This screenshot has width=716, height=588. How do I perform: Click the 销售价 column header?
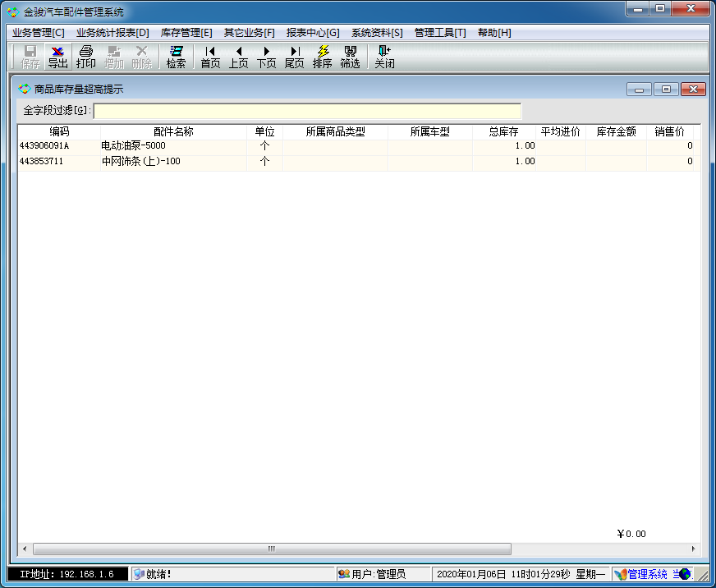pos(670,132)
